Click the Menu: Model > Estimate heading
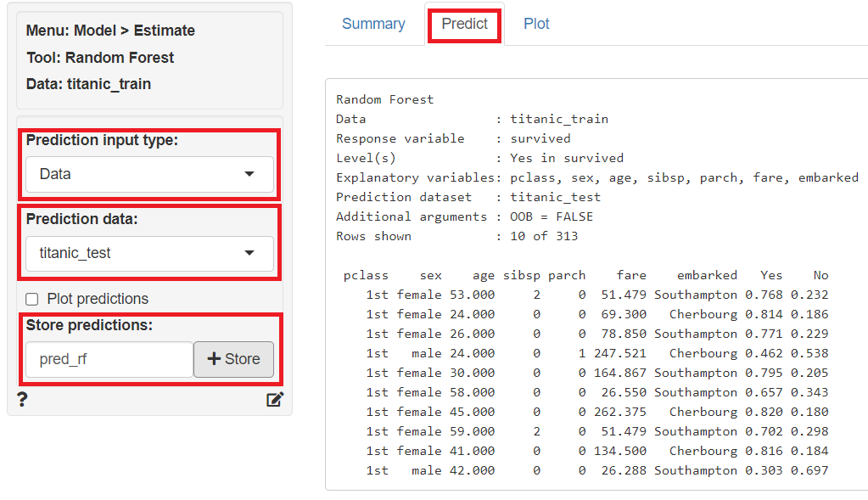Screen dimensions: 868x500 pos(110,31)
